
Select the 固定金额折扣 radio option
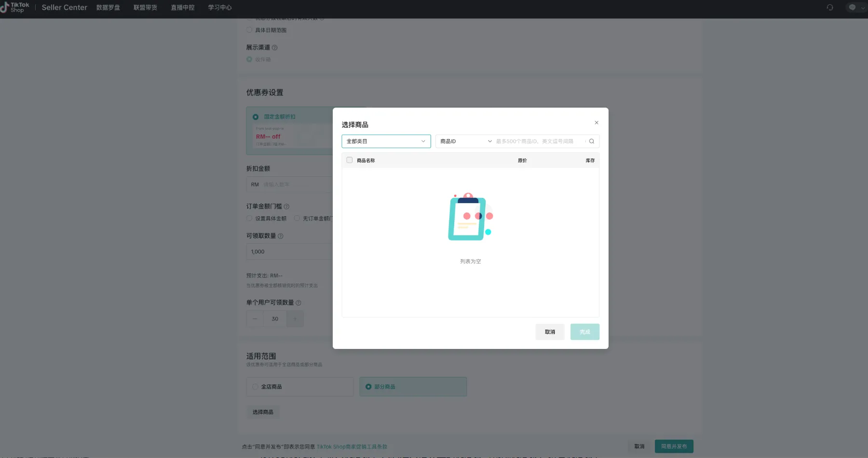256,117
